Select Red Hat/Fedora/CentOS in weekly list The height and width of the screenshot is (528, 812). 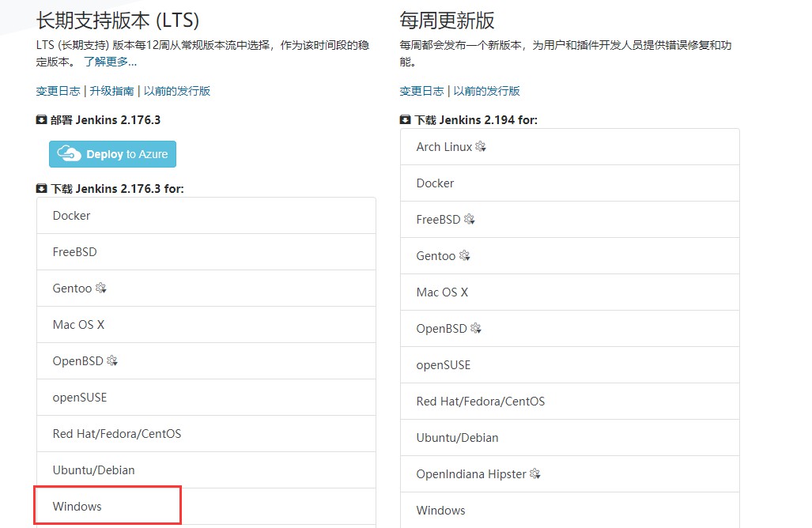(x=569, y=402)
